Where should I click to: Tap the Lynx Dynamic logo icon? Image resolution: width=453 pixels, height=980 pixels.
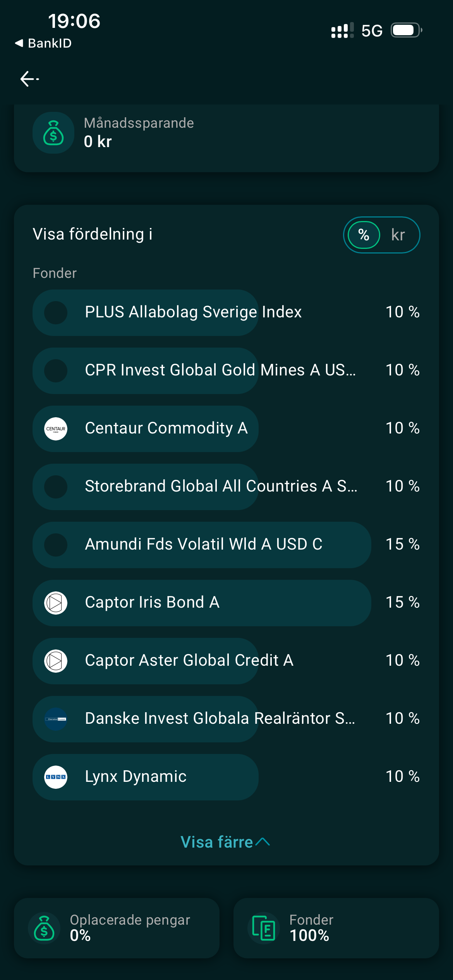click(56, 777)
